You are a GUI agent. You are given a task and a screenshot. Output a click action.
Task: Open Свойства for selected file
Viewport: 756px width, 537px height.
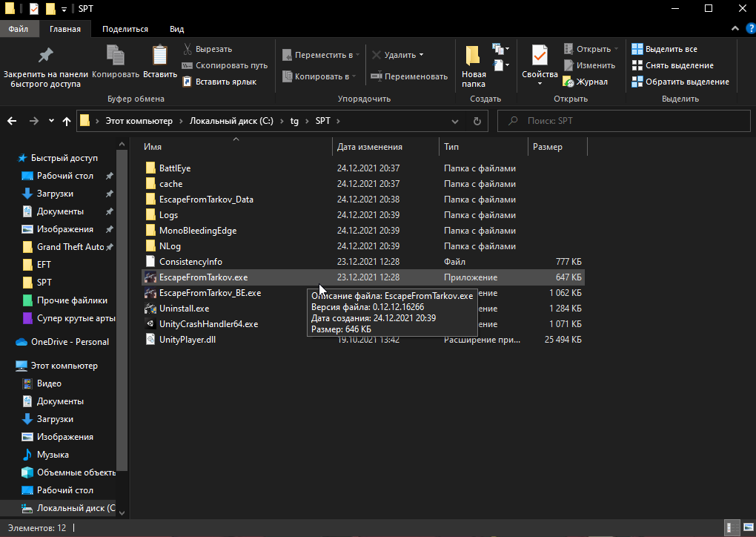pyautogui.click(x=540, y=65)
